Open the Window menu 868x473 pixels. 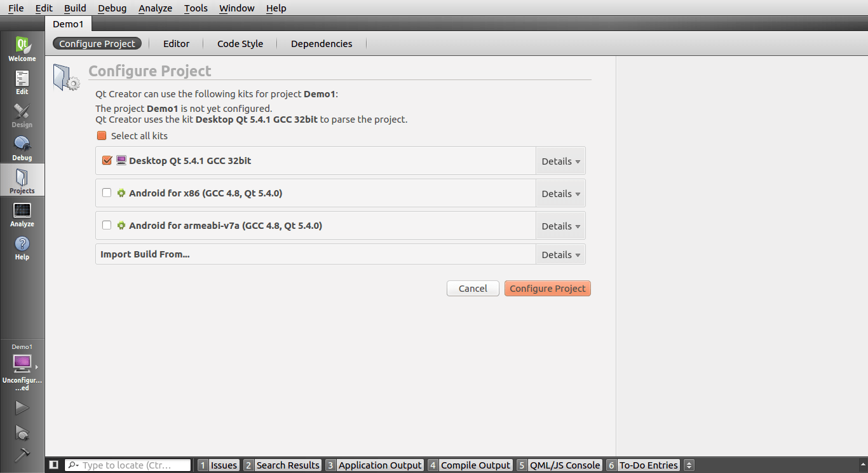click(237, 8)
